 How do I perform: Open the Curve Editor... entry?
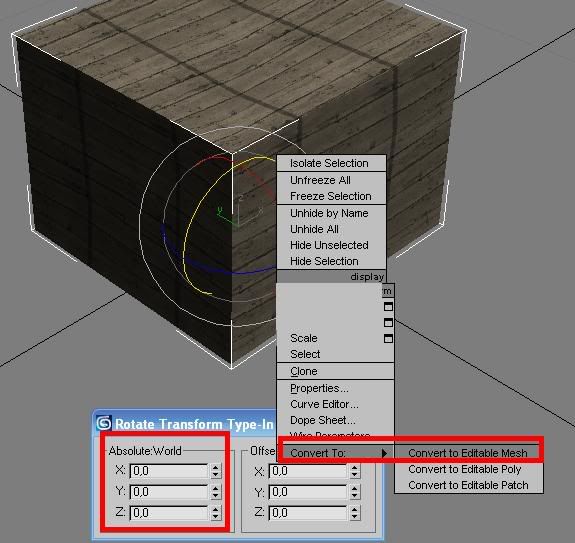[324, 404]
